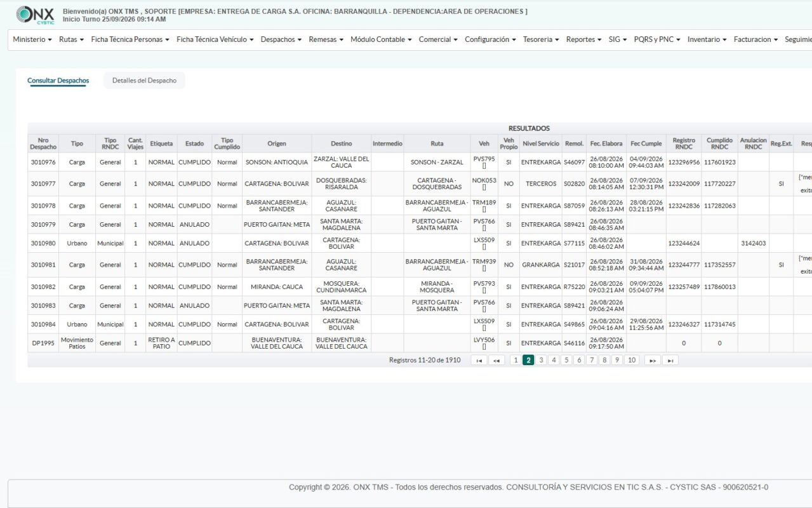The height and width of the screenshot is (508, 812).
Task: Switch to Detalles del Despacho tab
Action: coord(144,81)
